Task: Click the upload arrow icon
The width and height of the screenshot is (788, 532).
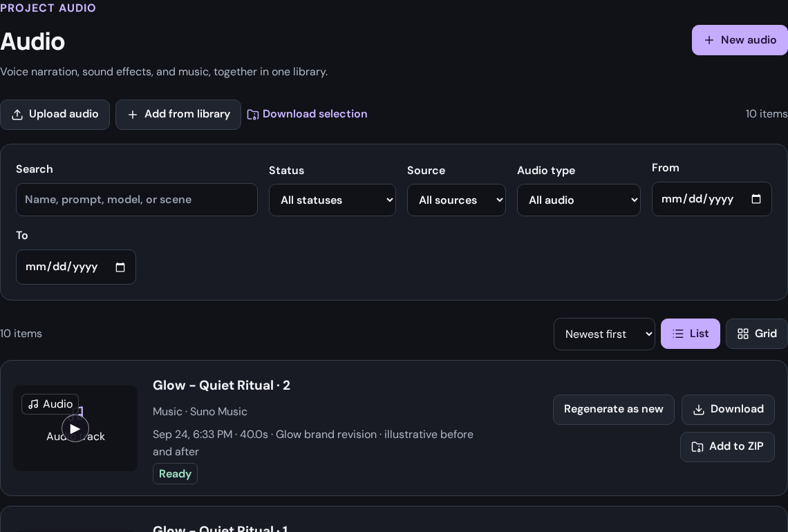Action: coord(17,115)
